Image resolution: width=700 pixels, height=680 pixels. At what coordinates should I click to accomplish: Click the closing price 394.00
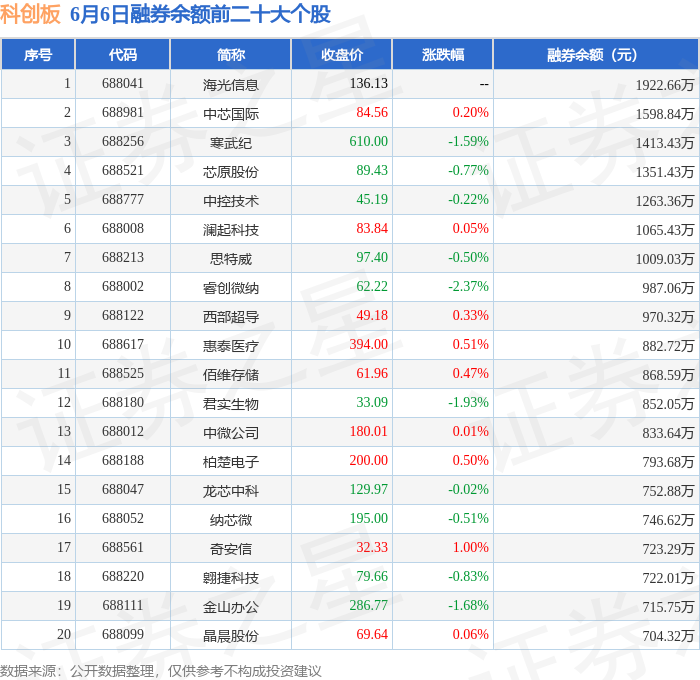[x=368, y=344]
